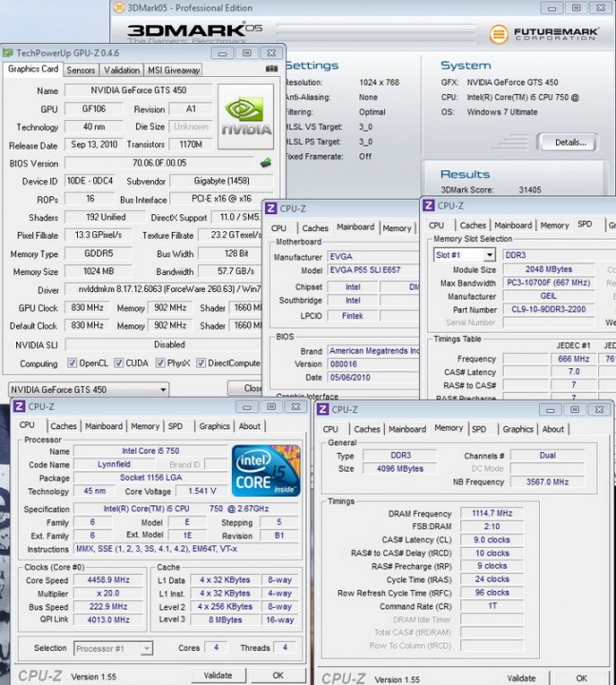Click the BIOS Date value 05/06/2010

374,378
